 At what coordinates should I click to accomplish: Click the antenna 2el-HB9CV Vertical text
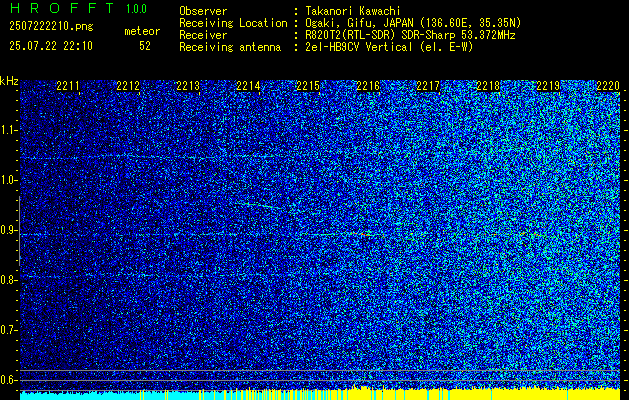pyautogui.click(x=389, y=47)
